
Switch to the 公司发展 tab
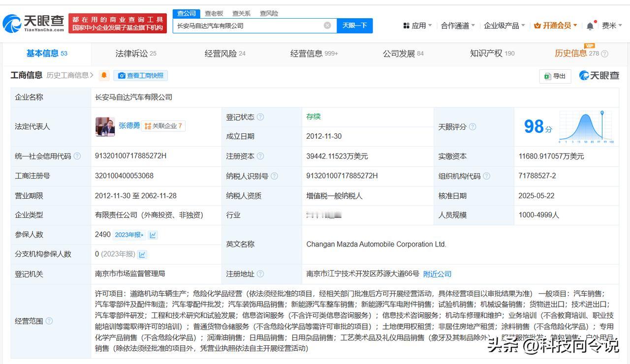click(403, 53)
